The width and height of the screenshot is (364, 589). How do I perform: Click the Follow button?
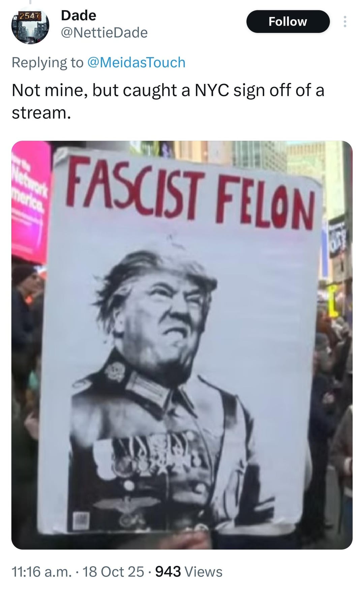288,22
